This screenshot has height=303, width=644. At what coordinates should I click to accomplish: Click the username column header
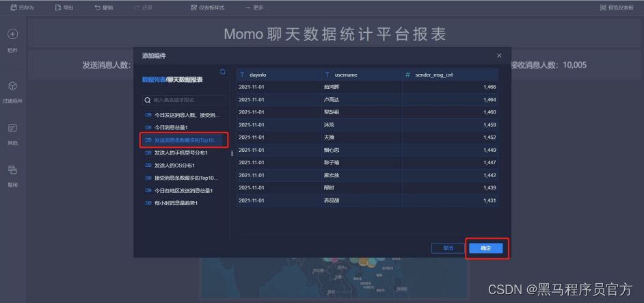(x=362, y=75)
